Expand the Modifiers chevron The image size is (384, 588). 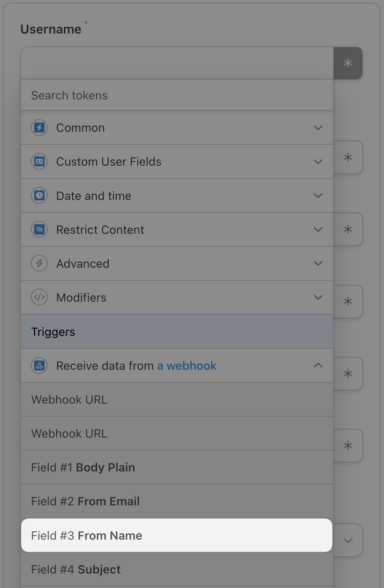(x=318, y=297)
